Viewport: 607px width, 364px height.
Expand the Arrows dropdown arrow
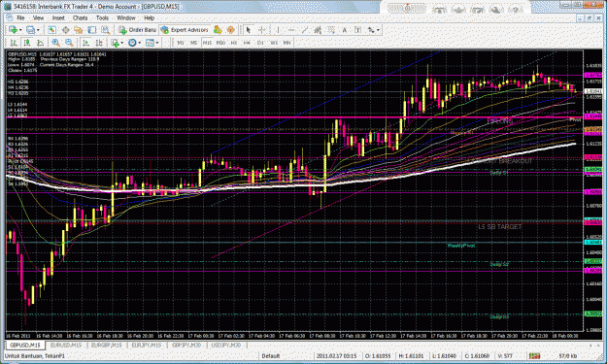point(378,30)
